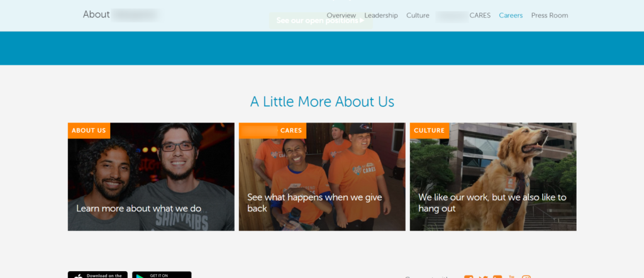644x278 pixels.
Task: Visit the Press Room page
Action: pos(550,16)
